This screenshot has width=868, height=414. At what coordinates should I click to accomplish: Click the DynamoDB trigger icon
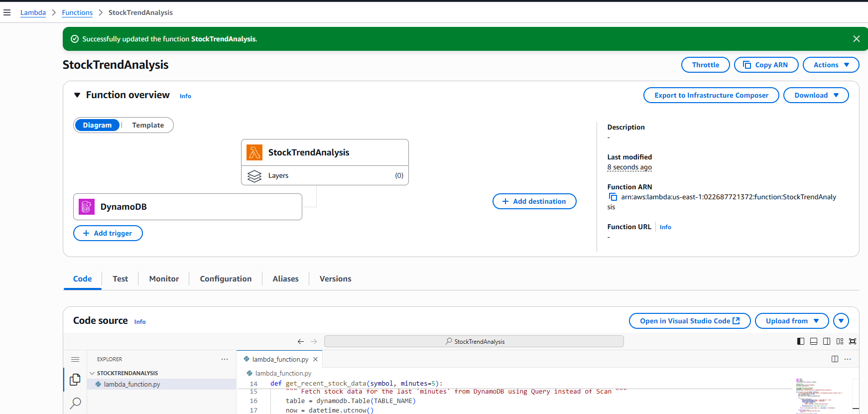click(87, 207)
